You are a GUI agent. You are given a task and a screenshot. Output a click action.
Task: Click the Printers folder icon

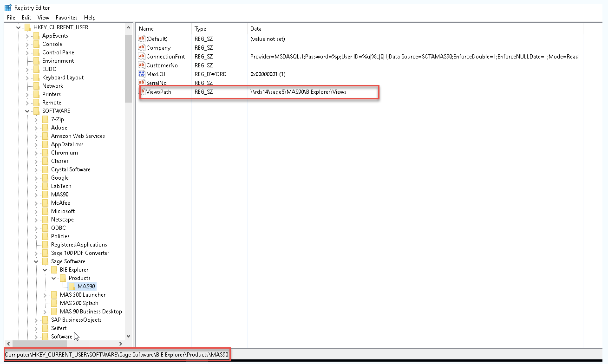pos(36,94)
